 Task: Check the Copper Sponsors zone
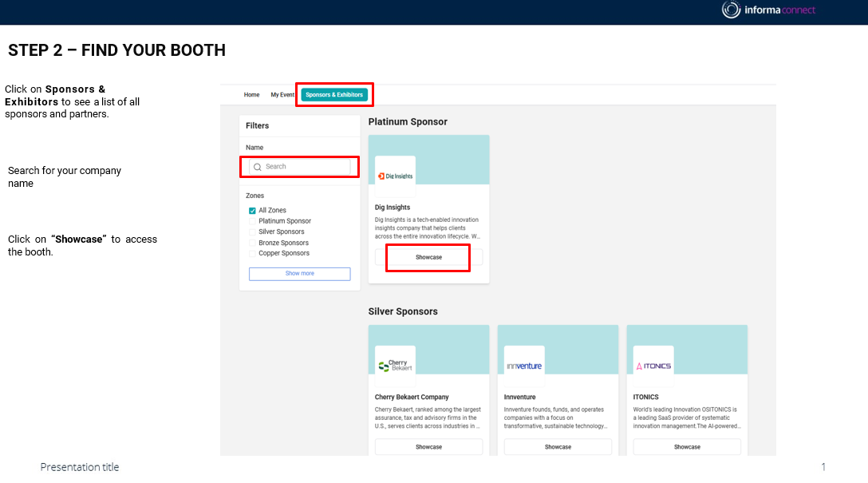point(252,254)
